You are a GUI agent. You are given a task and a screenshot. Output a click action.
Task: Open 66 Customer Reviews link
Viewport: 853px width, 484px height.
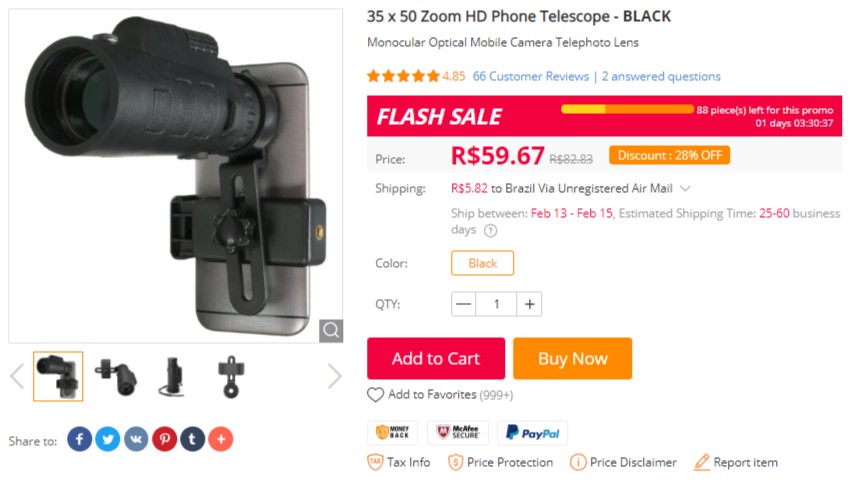coord(530,76)
